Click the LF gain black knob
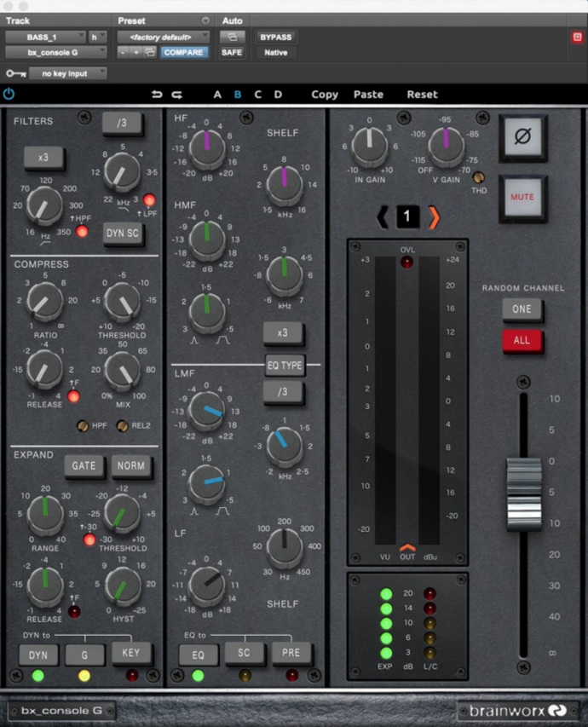This screenshot has height=727, width=588. coord(207,586)
